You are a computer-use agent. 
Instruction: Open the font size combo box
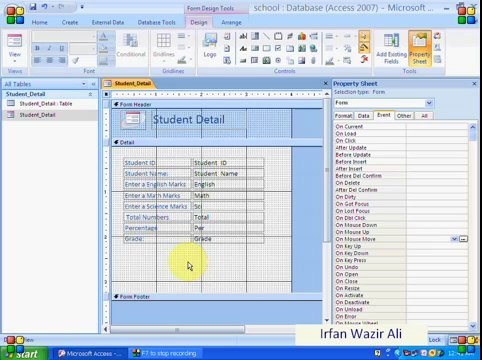(x=83, y=49)
